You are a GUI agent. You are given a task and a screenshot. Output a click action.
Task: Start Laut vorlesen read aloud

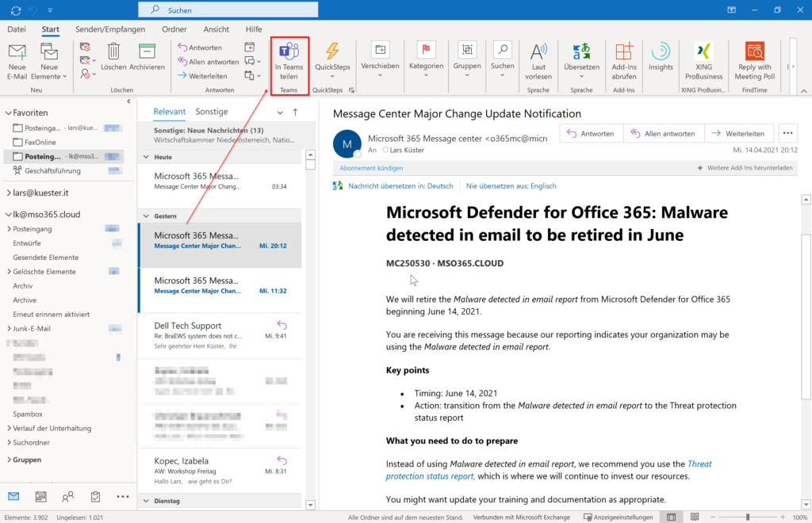pos(538,62)
